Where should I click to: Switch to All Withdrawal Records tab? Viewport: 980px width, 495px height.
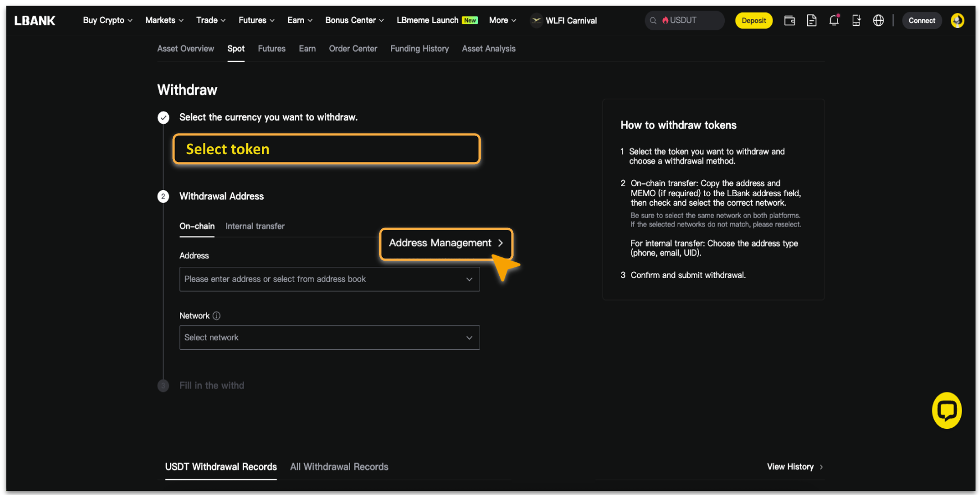[x=339, y=467]
